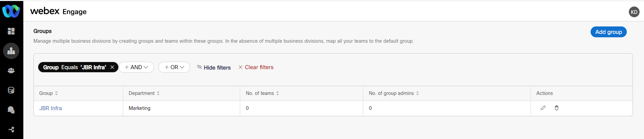Viewport: 644px width, 139px height.
Task: Clear filters link
Action: tap(256, 67)
